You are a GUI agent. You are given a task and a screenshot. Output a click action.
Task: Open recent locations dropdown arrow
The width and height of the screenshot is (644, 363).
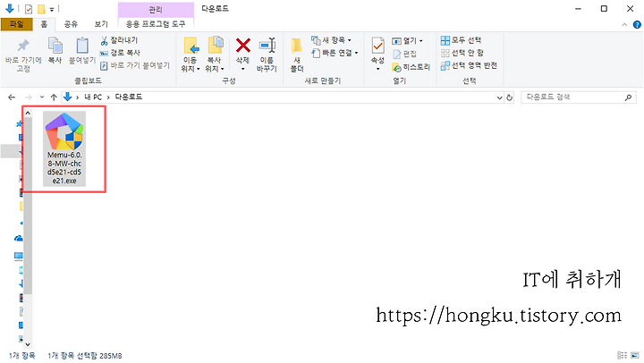pyautogui.click(x=42, y=97)
